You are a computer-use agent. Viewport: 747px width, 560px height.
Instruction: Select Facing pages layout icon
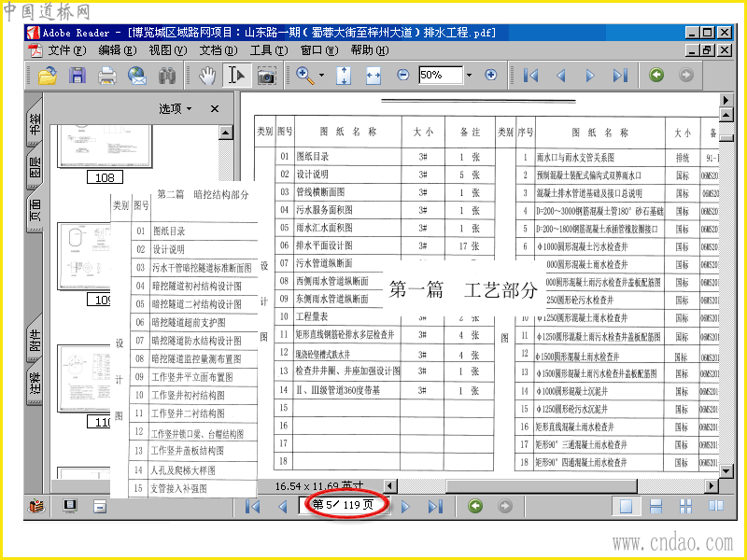tap(715, 506)
